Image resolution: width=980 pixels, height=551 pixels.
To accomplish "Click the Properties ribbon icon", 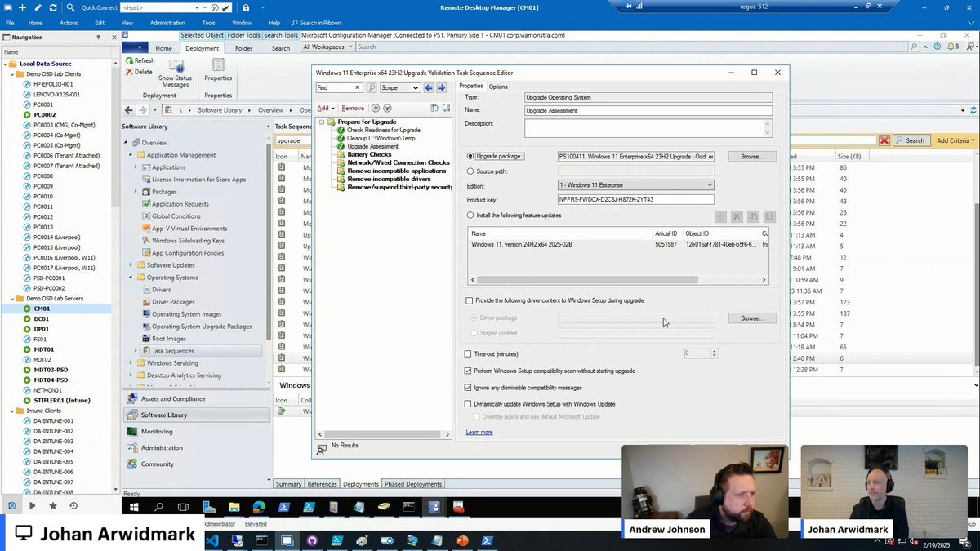I will tap(218, 70).
